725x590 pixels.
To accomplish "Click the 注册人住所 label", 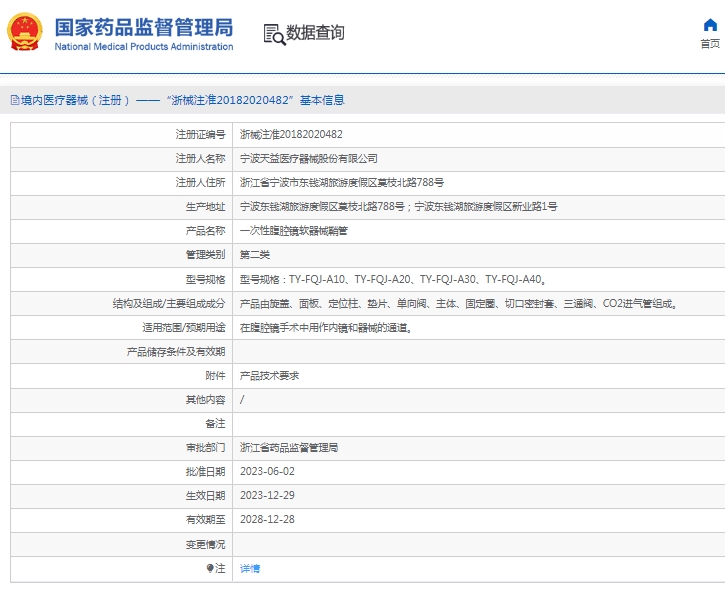I will 201,183.
